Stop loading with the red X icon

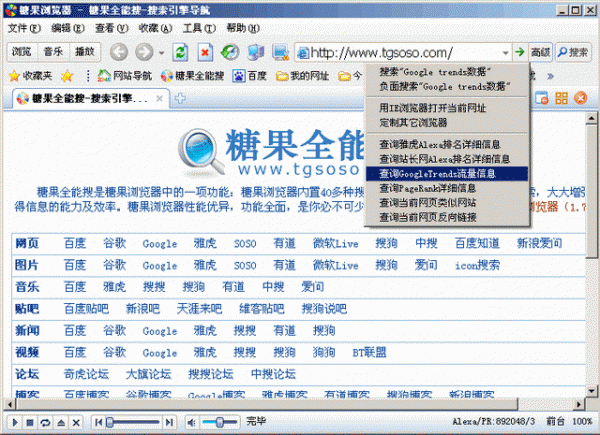tap(205, 52)
